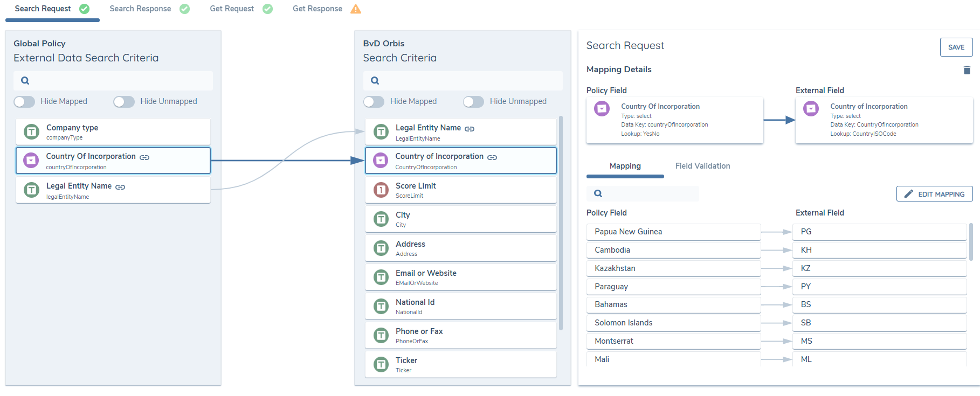The height and width of the screenshot is (396, 980).
Task: Click the select type icon of Country Of Incorporation policy field
Action: [31, 161]
